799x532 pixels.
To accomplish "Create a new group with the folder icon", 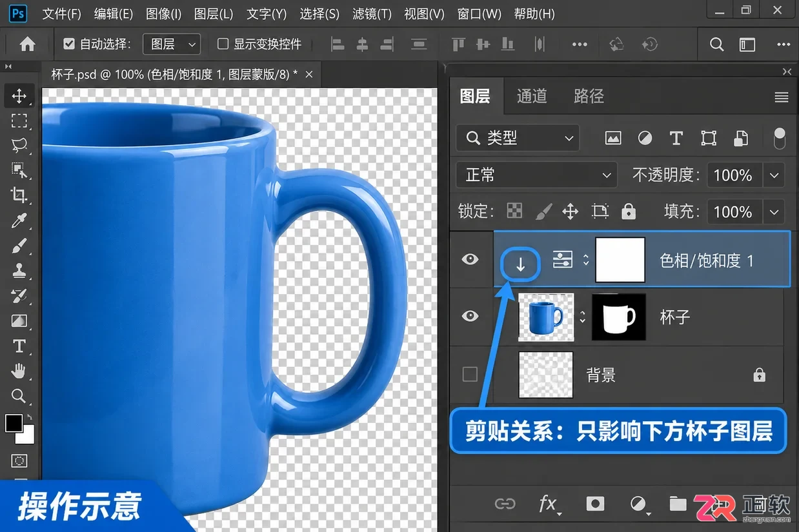I will pyautogui.click(x=678, y=504).
